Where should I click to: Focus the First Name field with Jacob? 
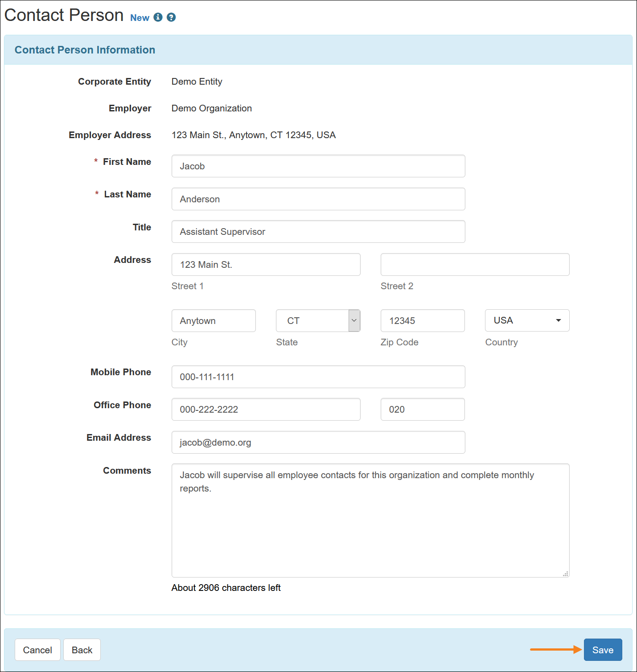click(318, 166)
